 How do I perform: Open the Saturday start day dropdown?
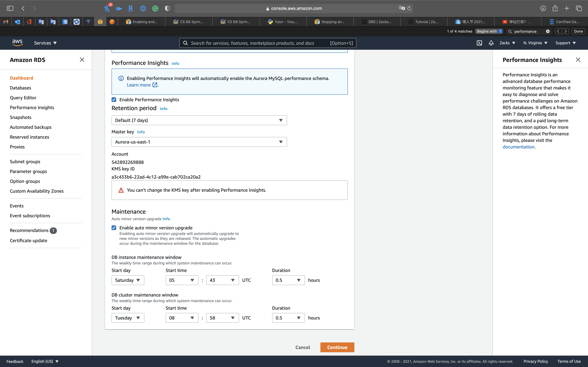(x=128, y=280)
